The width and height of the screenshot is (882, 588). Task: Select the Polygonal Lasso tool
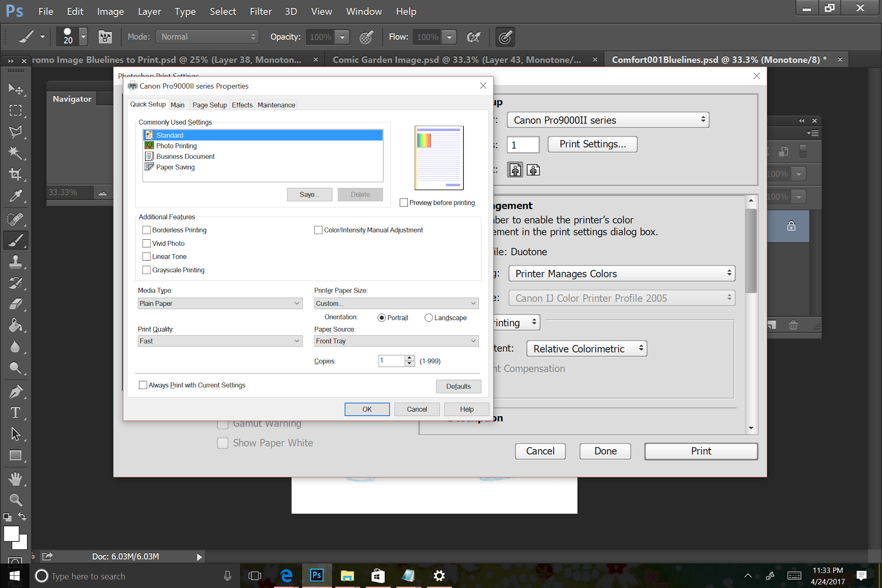[x=15, y=132]
